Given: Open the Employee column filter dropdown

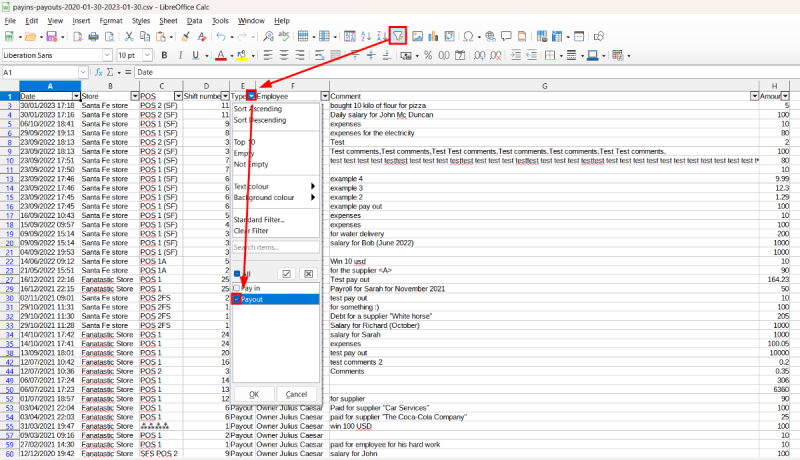Looking at the screenshot, I should click(325, 96).
